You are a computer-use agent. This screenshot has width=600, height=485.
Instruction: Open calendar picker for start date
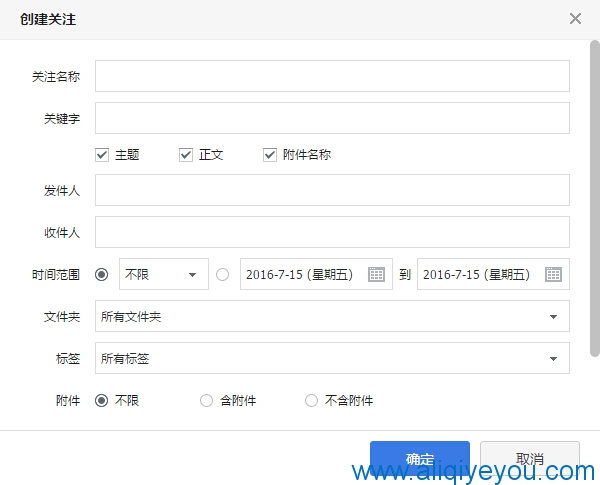point(376,274)
